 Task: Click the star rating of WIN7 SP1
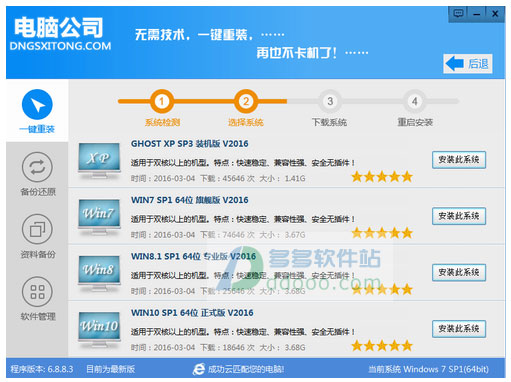(x=382, y=233)
